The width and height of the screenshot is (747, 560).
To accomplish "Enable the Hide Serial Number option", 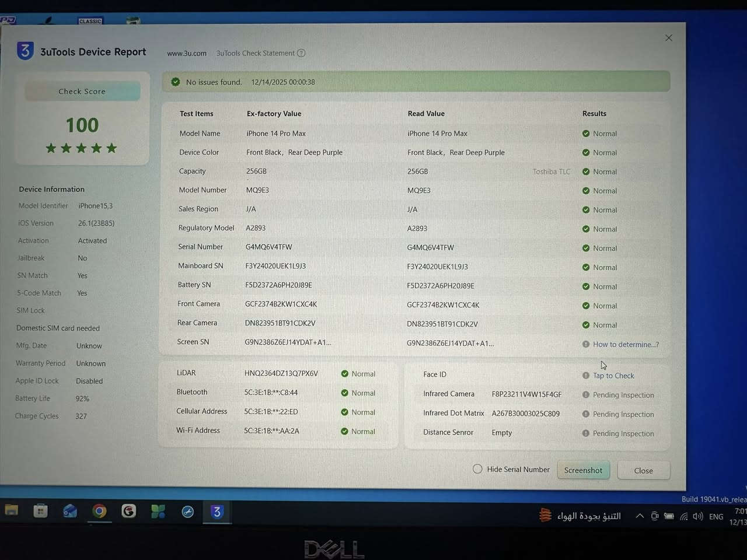I will tap(477, 469).
